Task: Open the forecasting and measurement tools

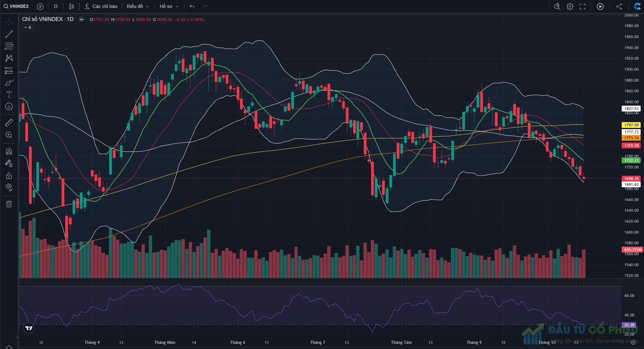Action: click(x=9, y=71)
